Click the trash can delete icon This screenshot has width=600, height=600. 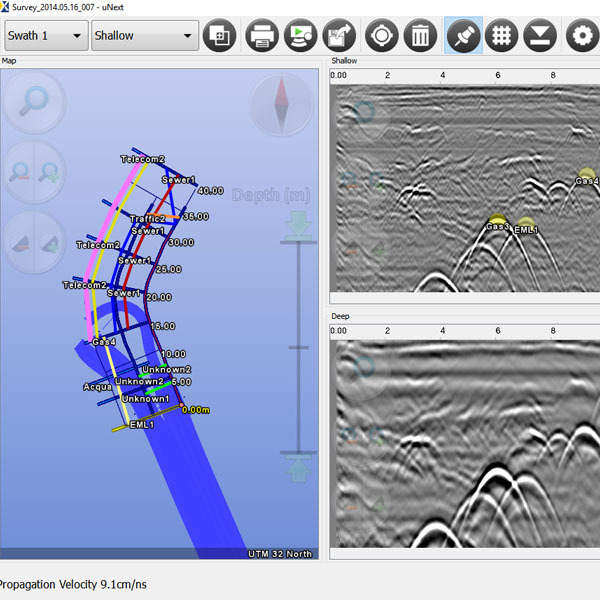pyautogui.click(x=421, y=37)
